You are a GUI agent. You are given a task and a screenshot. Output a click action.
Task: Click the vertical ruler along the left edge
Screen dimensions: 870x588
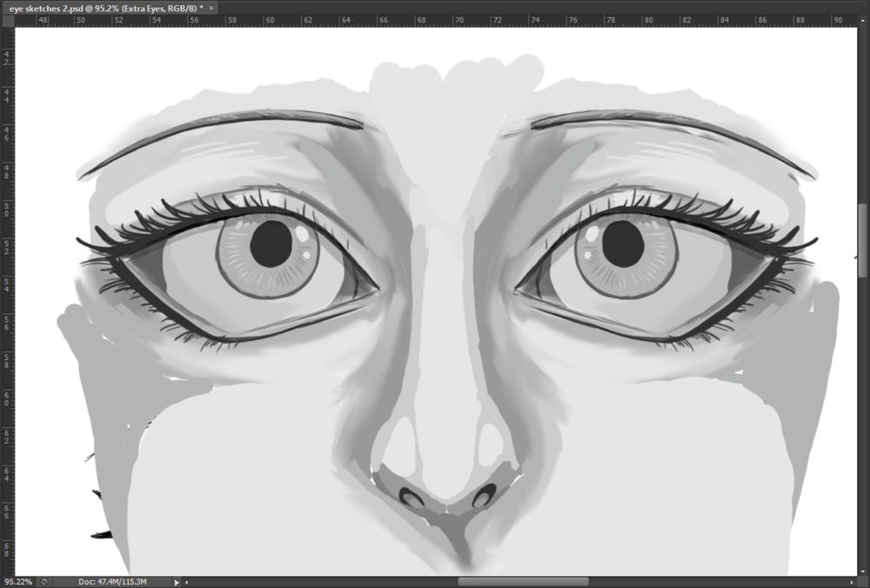pos(8,296)
